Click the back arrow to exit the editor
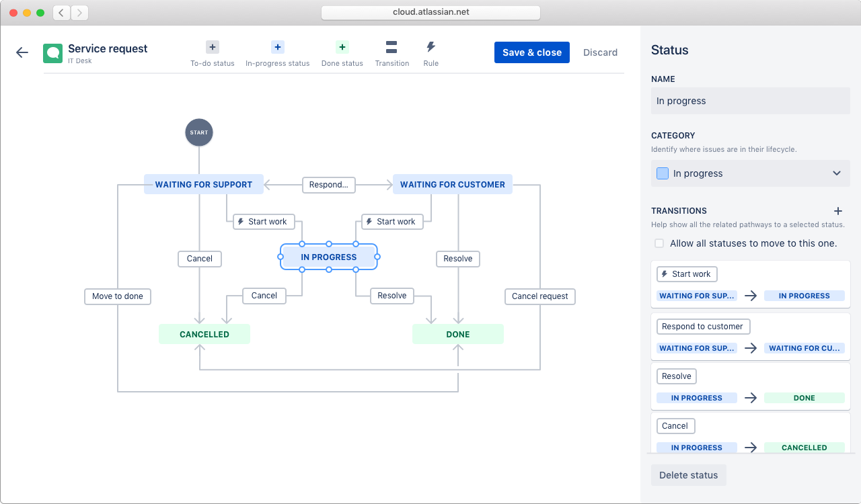Image resolution: width=861 pixels, height=504 pixels. [22, 52]
